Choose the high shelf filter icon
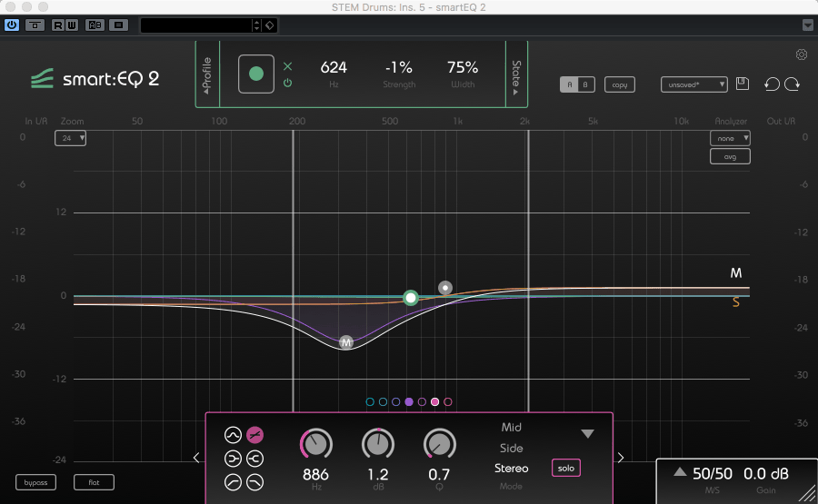The image size is (818, 504). click(x=255, y=459)
